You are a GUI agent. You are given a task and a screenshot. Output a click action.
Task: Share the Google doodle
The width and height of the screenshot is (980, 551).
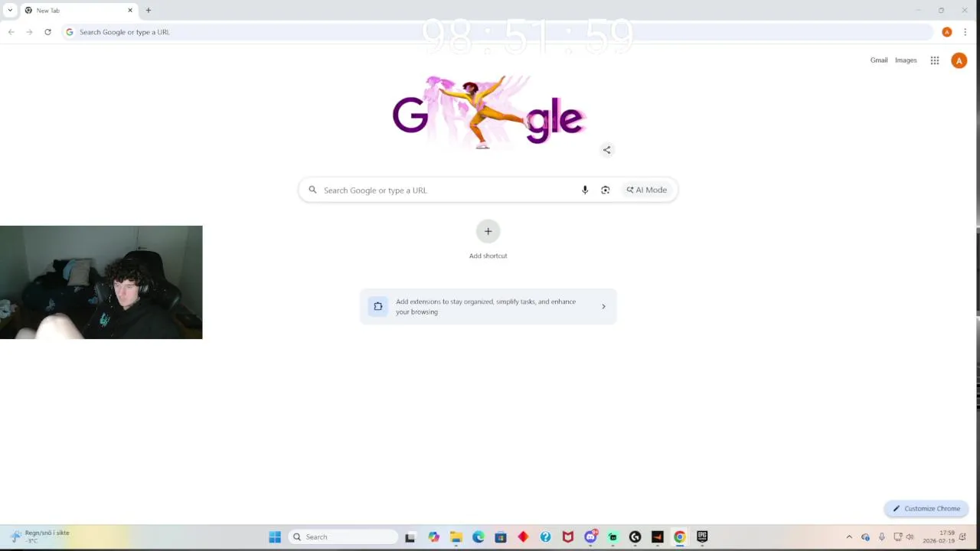[x=606, y=150]
